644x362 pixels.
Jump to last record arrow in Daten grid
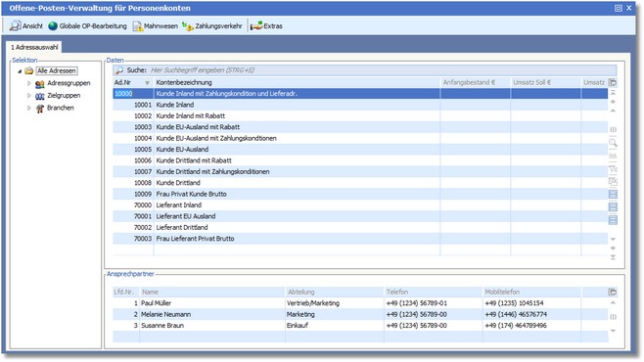point(613,257)
